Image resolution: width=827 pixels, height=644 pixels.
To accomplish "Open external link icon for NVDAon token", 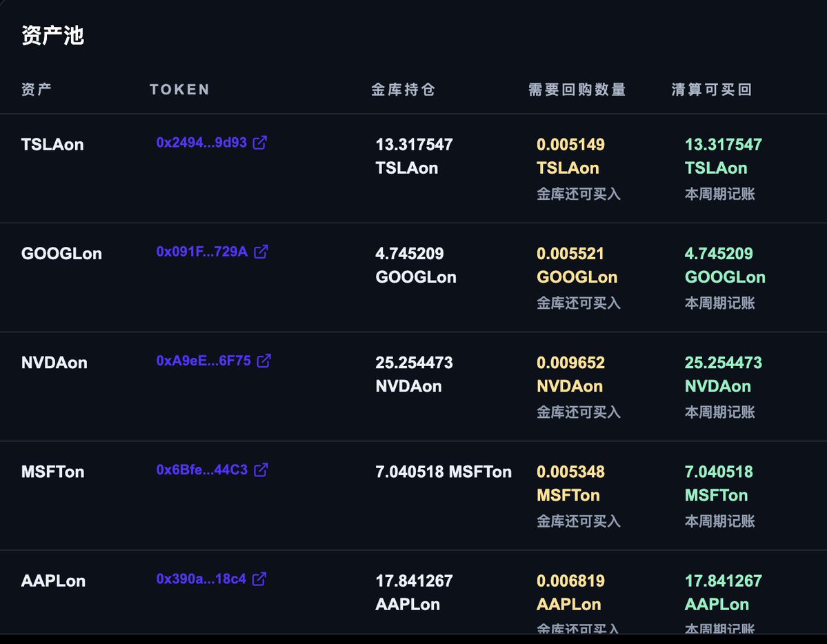I will [x=263, y=361].
